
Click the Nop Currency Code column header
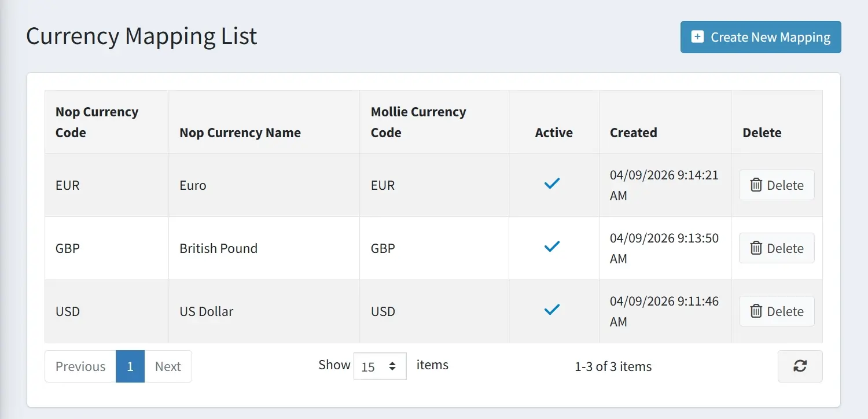click(106, 122)
